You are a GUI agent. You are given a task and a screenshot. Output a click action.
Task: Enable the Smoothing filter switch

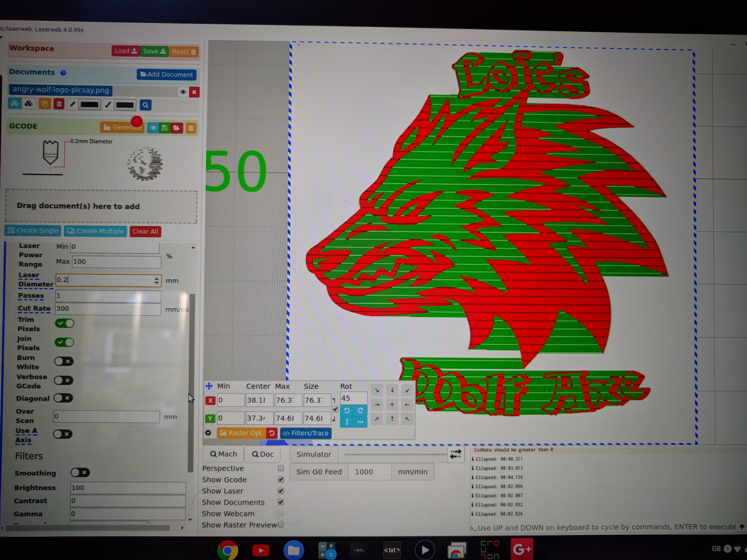80,473
